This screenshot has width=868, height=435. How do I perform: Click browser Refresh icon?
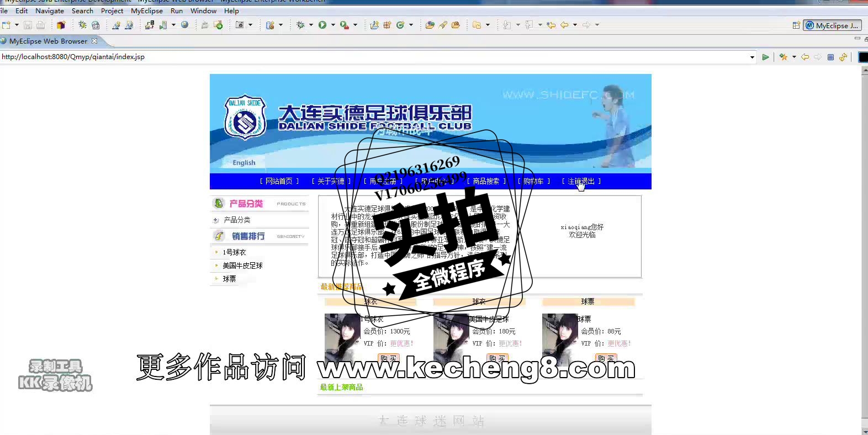click(x=843, y=57)
